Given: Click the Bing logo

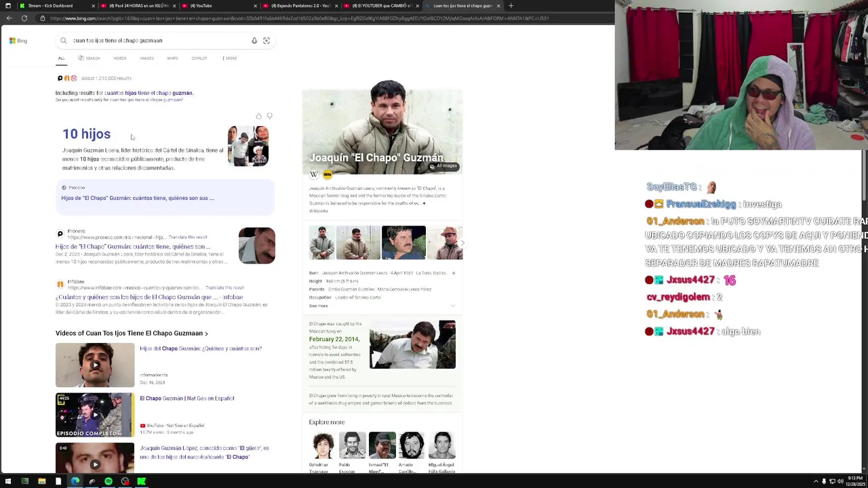Looking at the screenshot, I should pos(18,41).
